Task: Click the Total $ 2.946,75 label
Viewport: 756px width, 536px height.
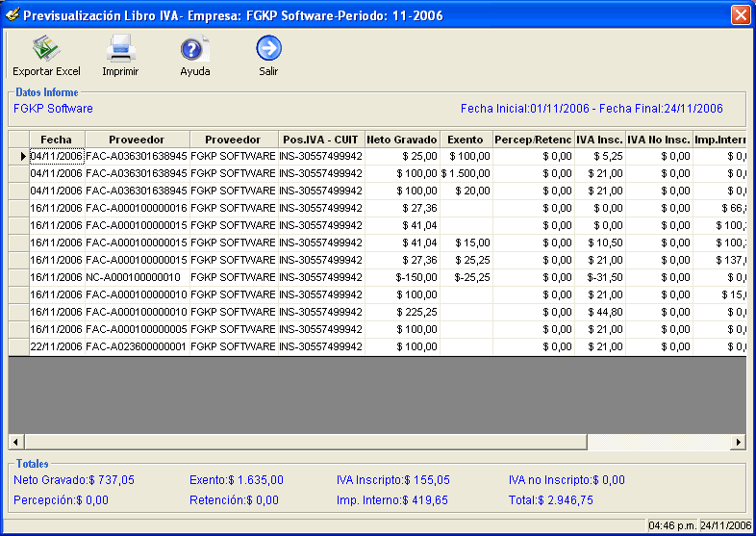Action: pyautogui.click(x=550, y=500)
